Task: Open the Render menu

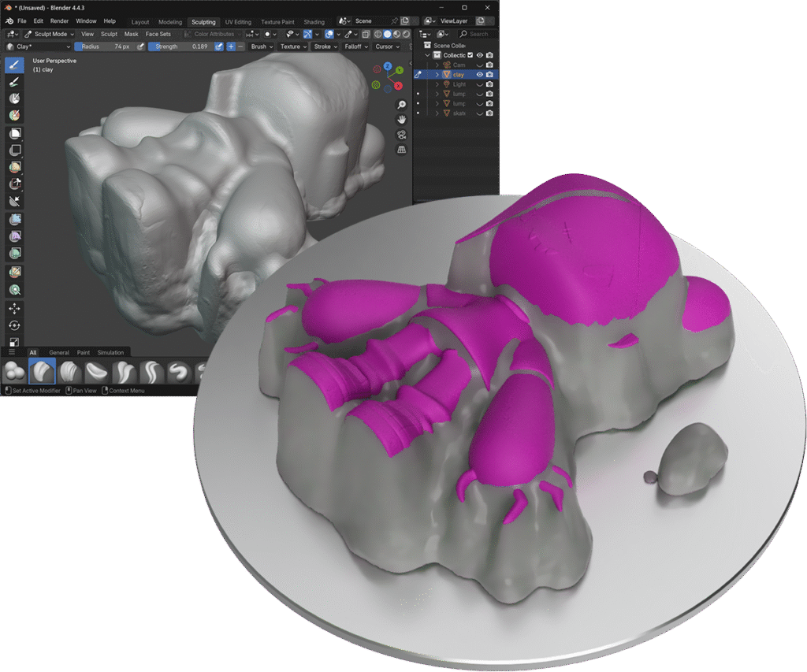Action: coord(59,21)
